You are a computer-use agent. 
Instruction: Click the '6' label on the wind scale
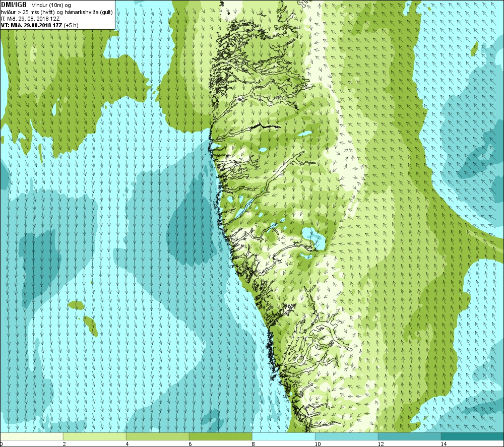pyautogui.click(x=191, y=444)
